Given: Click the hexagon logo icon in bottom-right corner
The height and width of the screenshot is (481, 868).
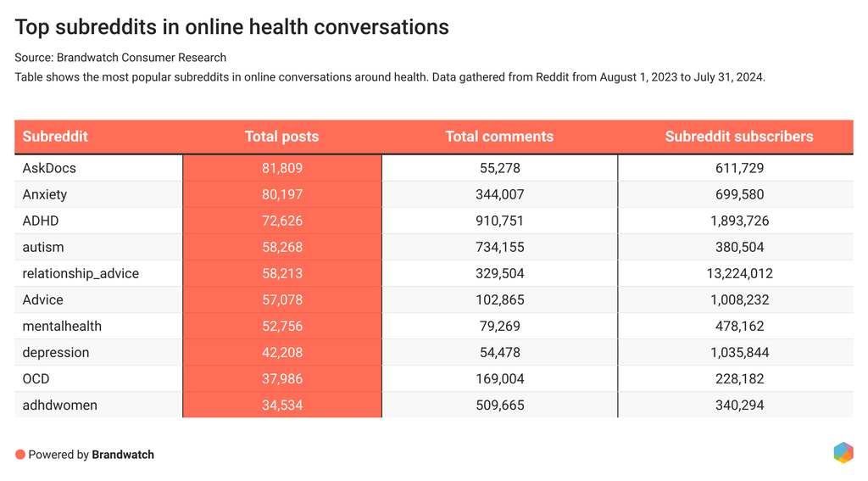Looking at the screenshot, I should (843, 453).
